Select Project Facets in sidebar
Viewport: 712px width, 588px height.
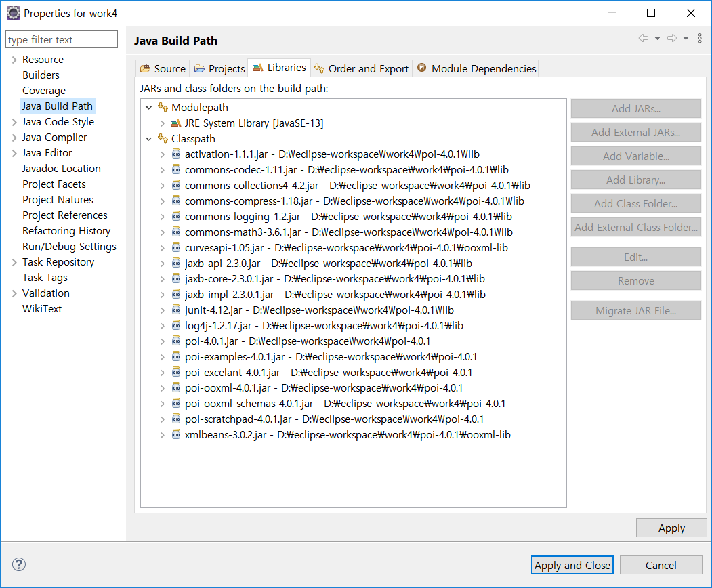54,184
